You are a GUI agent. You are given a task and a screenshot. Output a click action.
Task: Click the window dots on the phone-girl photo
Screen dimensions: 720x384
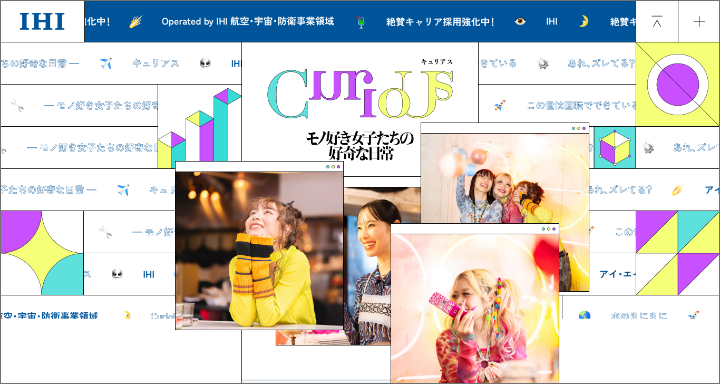coord(549,229)
